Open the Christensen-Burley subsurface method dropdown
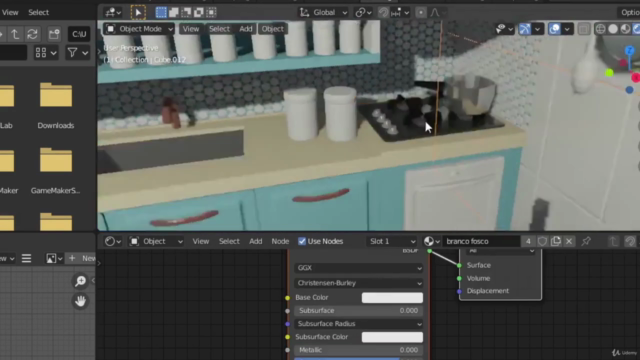Viewport: 640px width, 360px height. point(358,283)
